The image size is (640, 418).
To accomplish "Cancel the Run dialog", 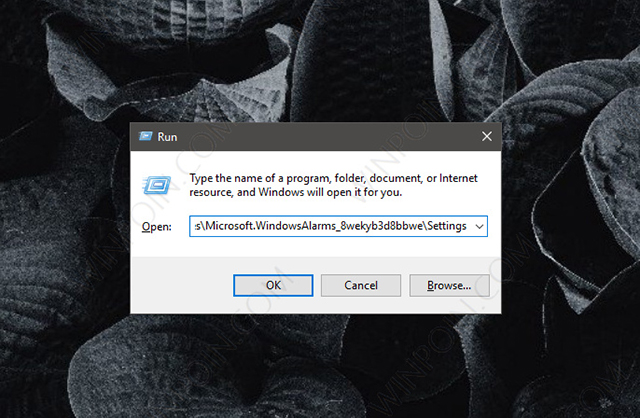I will point(361,285).
